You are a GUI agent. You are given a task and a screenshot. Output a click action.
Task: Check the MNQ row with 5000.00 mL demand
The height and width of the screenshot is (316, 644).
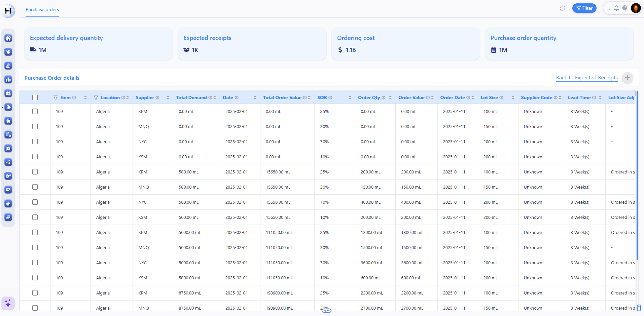coord(35,247)
